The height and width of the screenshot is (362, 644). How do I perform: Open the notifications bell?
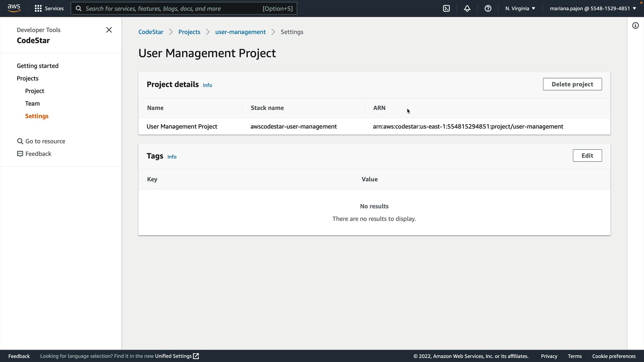pos(467,8)
